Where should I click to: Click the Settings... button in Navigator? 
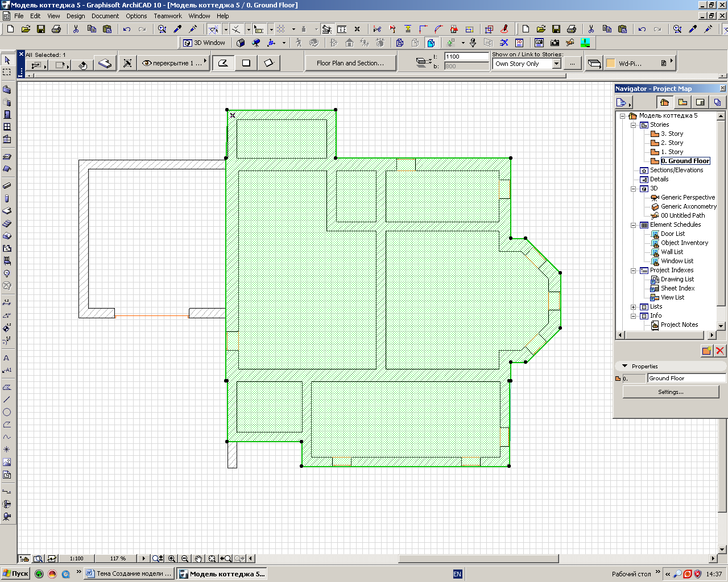click(671, 392)
